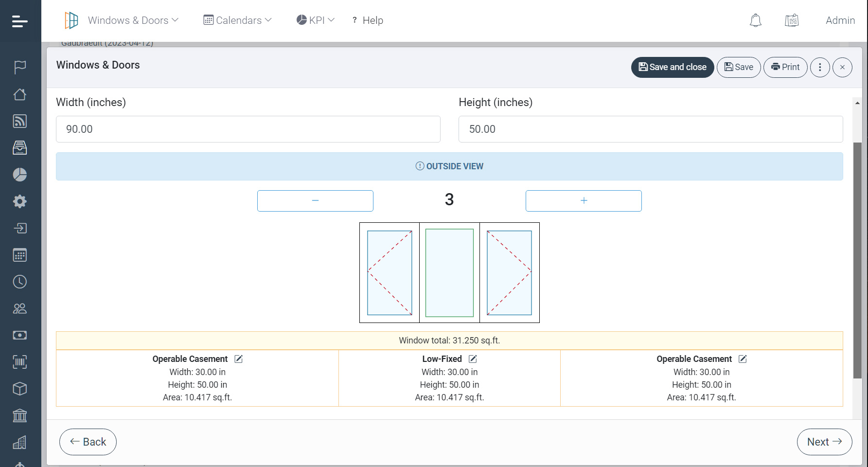868x467 pixels.
Task: Open the three-dot more options menu
Action: (820, 67)
